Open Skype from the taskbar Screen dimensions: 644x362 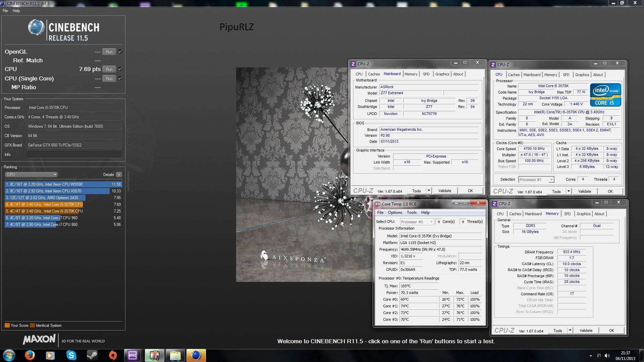[x=71, y=355]
